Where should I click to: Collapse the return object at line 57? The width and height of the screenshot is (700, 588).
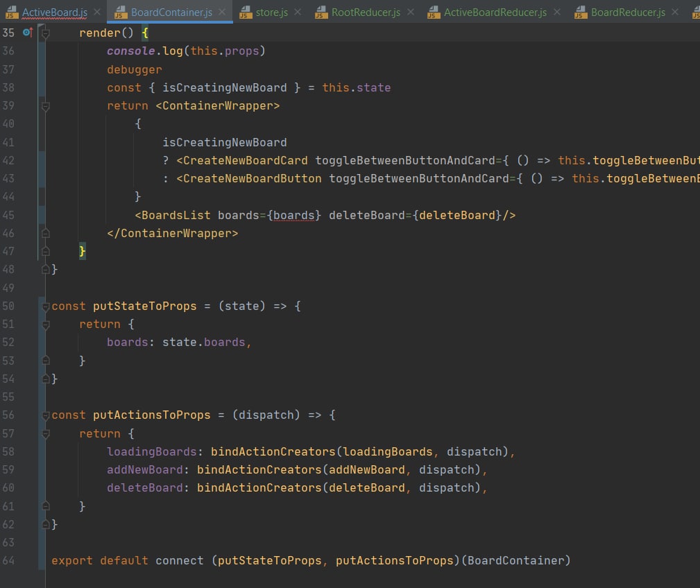coord(46,433)
